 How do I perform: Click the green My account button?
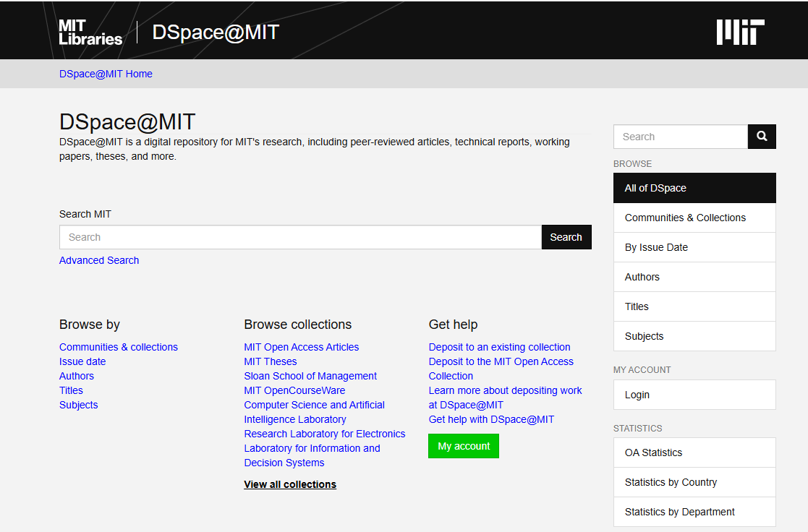464,446
